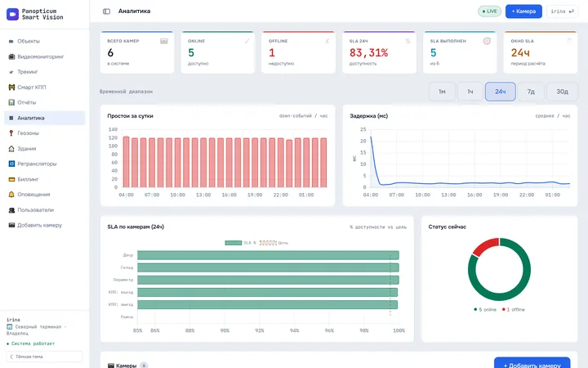Screen dimensions: 588x368
Task: Toggle Цель legend series
Action: [x=274, y=243]
